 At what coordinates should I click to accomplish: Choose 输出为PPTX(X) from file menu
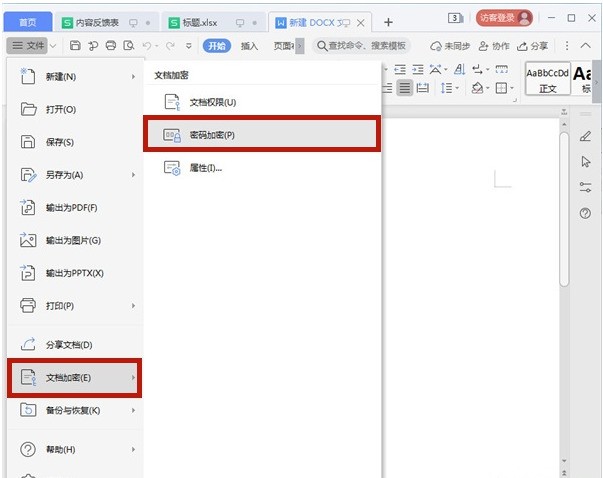click(x=74, y=273)
